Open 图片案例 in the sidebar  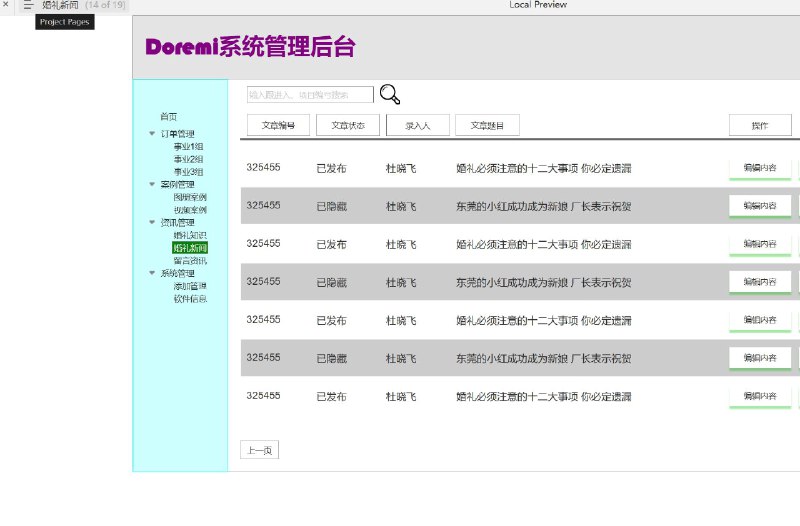[190, 197]
